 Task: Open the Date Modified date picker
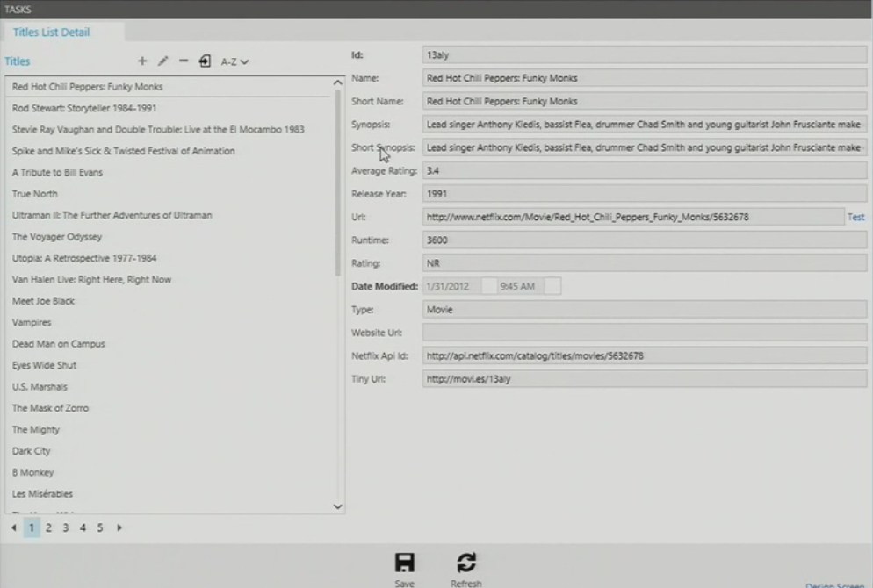pos(489,286)
